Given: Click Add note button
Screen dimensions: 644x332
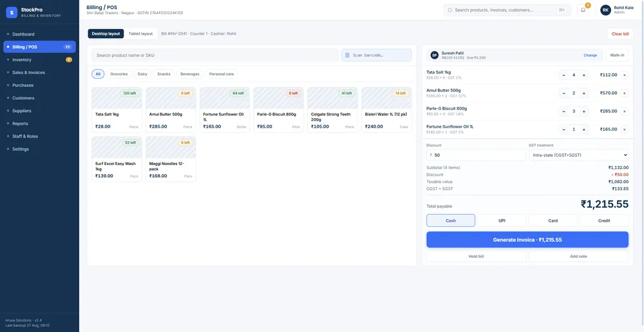Looking at the screenshot, I should [x=578, y=257].
